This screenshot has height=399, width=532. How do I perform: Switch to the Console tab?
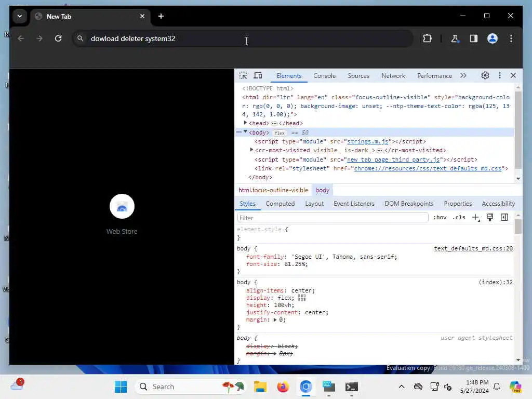tap(324, 76)
